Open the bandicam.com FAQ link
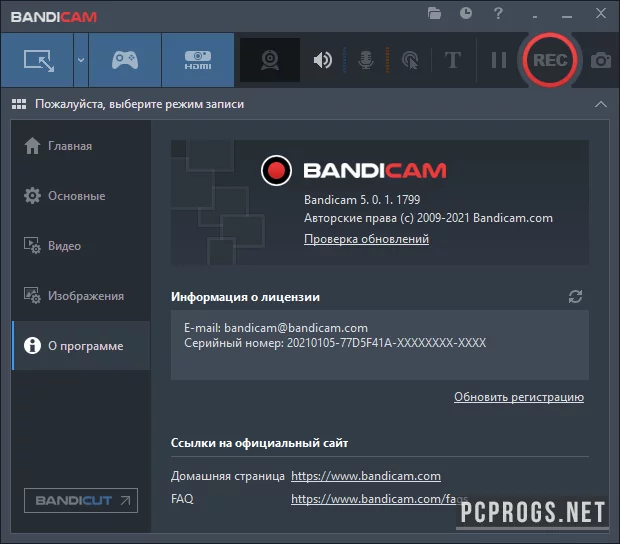Viewport: 620px width, 544px height. click(380, 499)
